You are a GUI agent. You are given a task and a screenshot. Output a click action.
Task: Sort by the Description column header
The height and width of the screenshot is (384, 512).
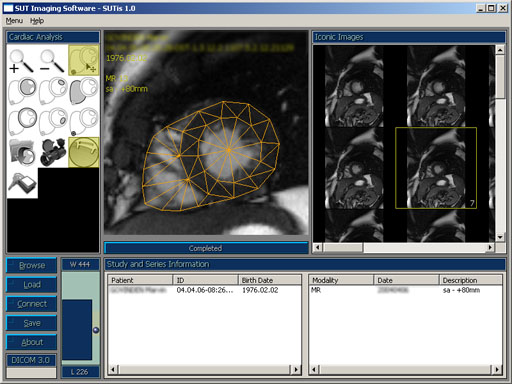(x=471, y=280)
